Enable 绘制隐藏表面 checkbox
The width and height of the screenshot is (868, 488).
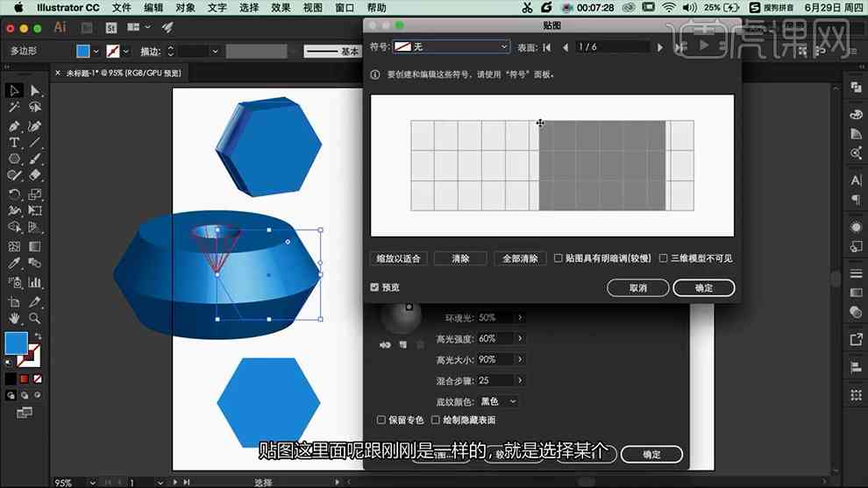[x=436, y=420]
